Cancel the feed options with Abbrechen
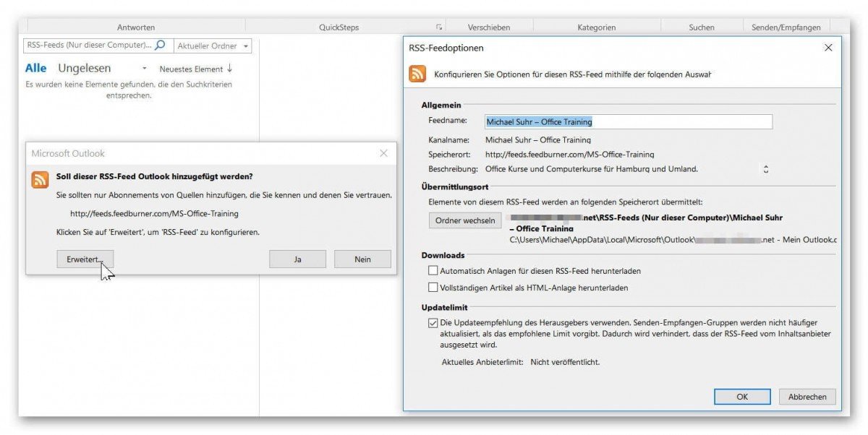 click(x=807, y=396)
